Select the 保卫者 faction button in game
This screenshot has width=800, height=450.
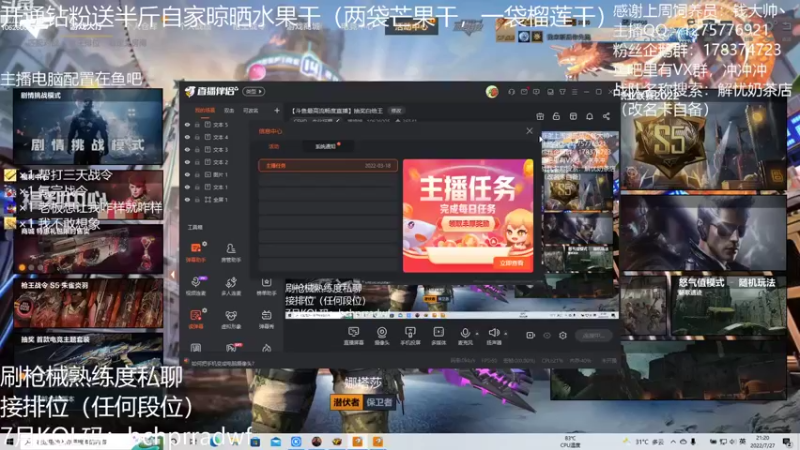[379, 403]
